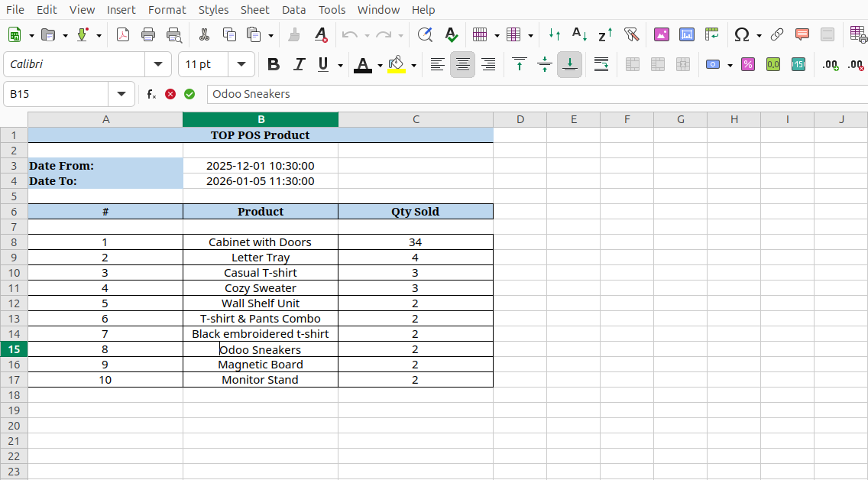
Task: Click the Wrap Text icon
Action: [601, 64]
